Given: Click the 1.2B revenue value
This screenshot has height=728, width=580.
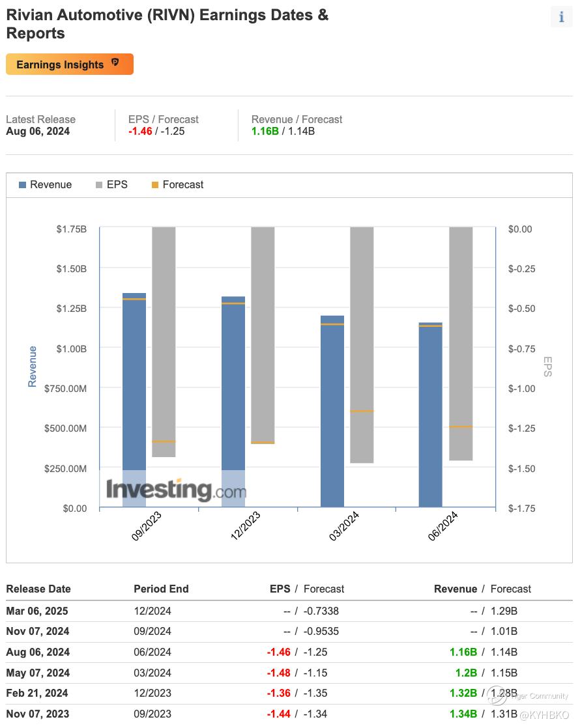Looking at the screenshot, I should (466, 673).
